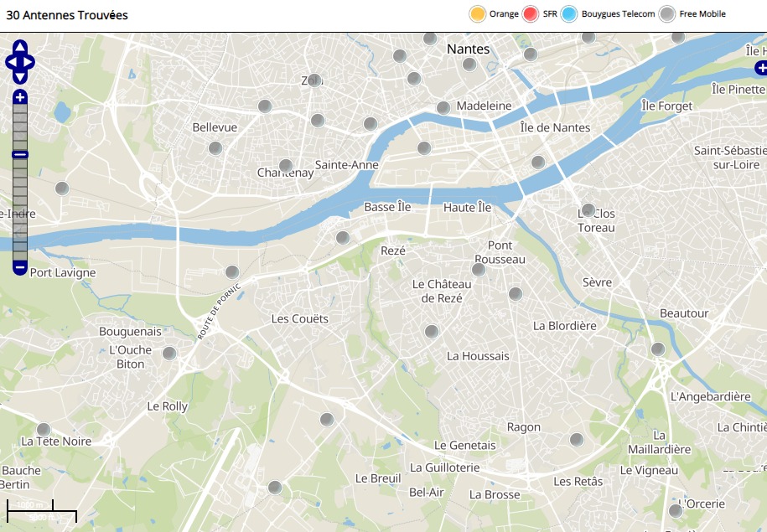Screen dimensions: 767x532
Task: Open the antenna marker above La Tête Noire
Action: [x=44, y=430]
